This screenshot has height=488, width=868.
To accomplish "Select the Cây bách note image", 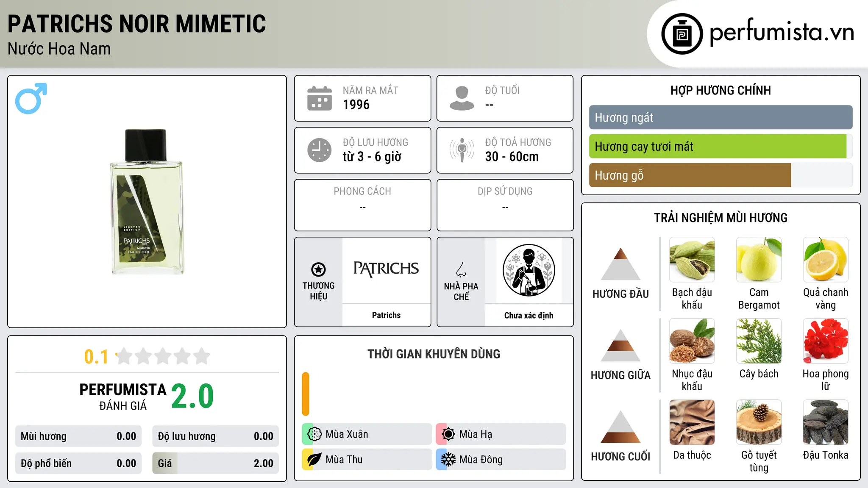I will pyautogui.click(x=759, y=341).
